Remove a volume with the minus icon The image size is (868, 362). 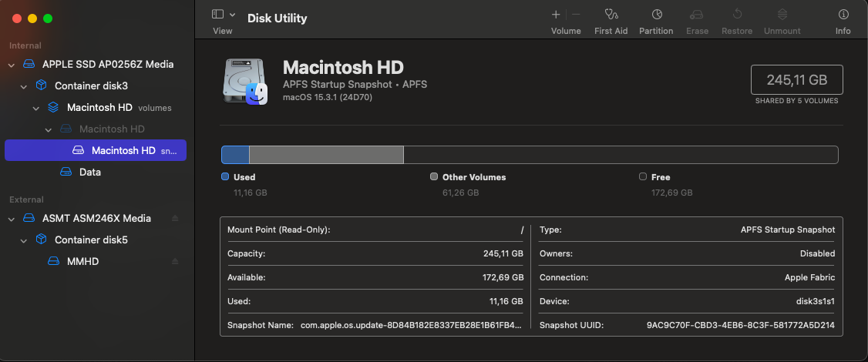(x=576, y=15)
